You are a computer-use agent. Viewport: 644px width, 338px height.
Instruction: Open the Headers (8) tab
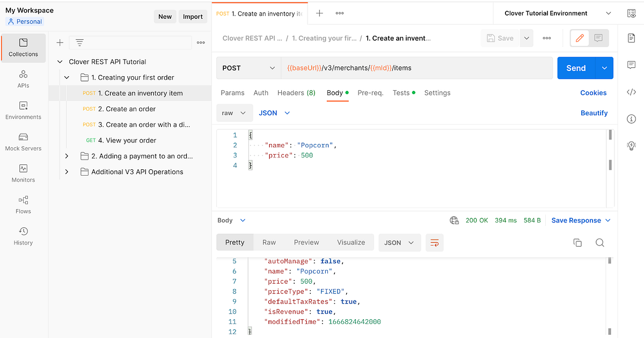[296, 92]
